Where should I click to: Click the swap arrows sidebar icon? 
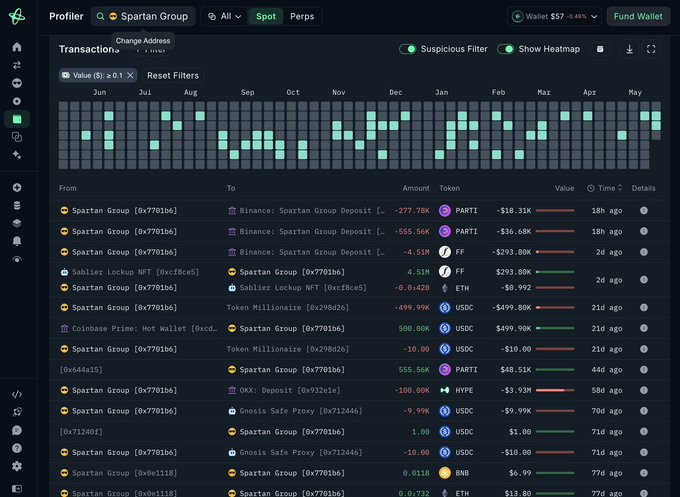point(17,65)
